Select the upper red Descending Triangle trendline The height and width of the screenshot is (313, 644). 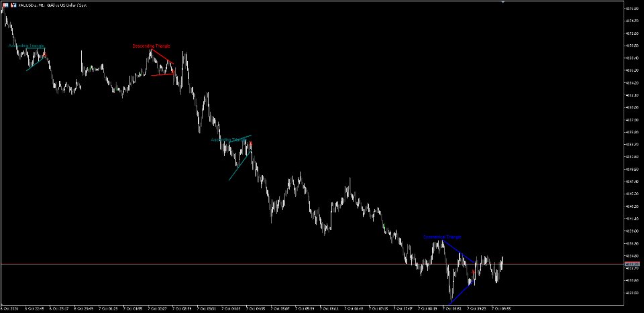(162, 56)
